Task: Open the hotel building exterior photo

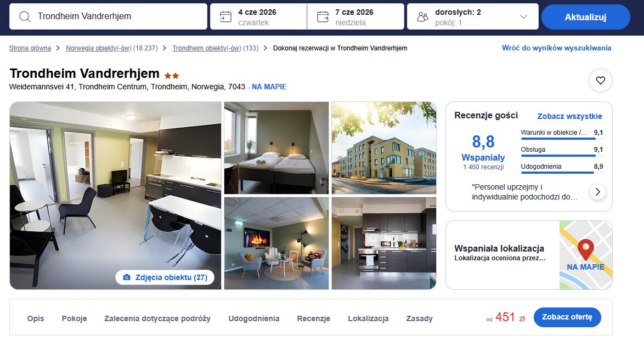Action: tap(383, 148)
